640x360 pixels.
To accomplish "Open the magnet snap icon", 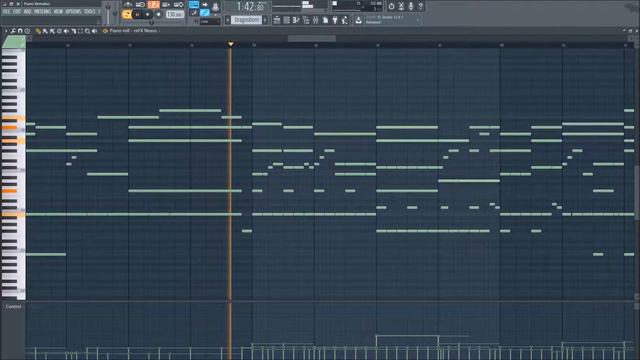I will 20,31.
